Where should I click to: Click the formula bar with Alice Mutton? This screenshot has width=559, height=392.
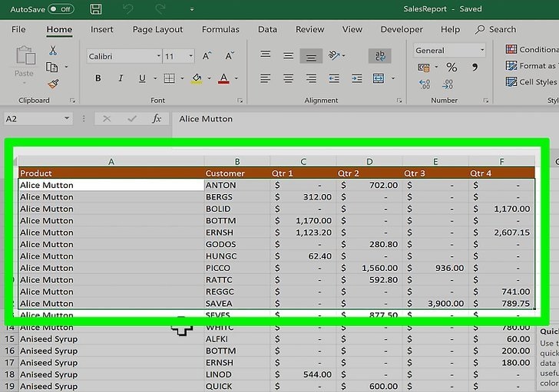tap(365, 119)
